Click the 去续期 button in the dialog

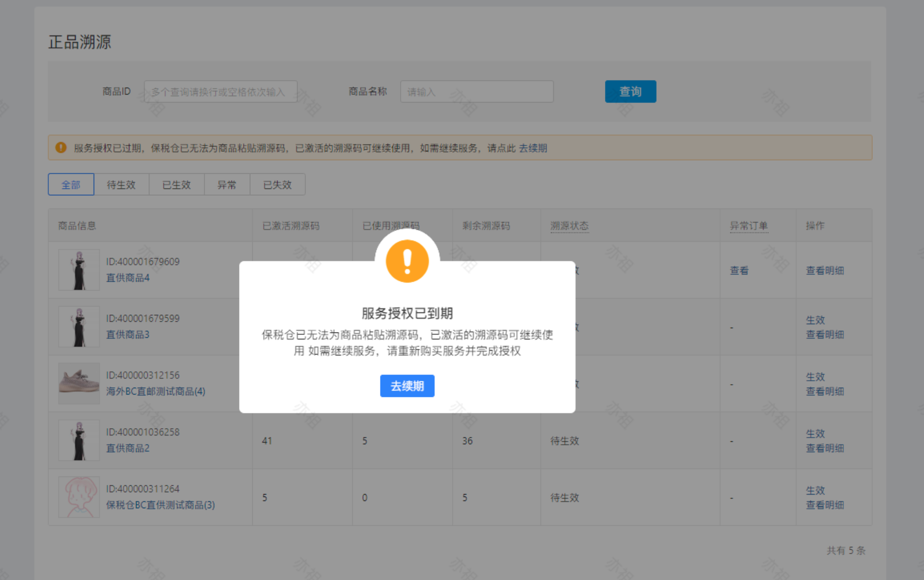pos(407,386)
